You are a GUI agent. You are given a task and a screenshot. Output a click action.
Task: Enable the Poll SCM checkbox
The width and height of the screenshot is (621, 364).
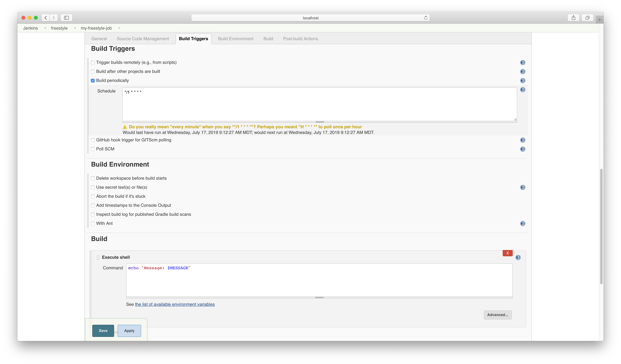[93, 149]
